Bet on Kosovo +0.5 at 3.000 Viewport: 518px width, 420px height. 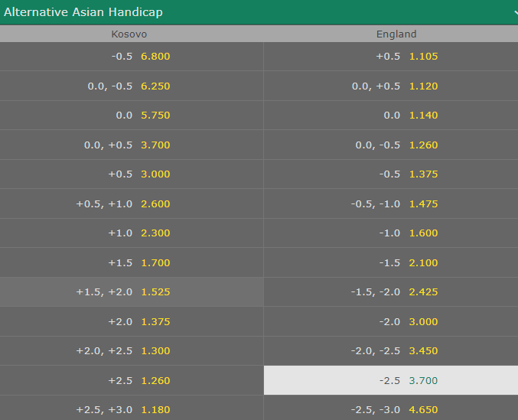point(132,174)
